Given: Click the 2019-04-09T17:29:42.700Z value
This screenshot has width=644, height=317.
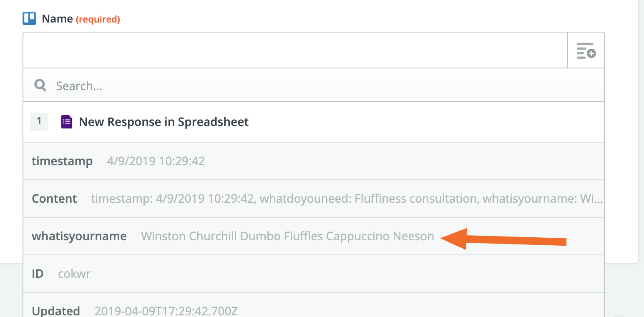Looking at the screenshot, I should pyautogui.click(x=166, y=311).
